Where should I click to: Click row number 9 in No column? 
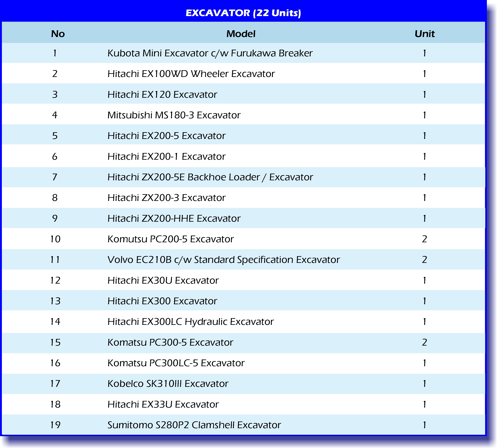point(55,218)
